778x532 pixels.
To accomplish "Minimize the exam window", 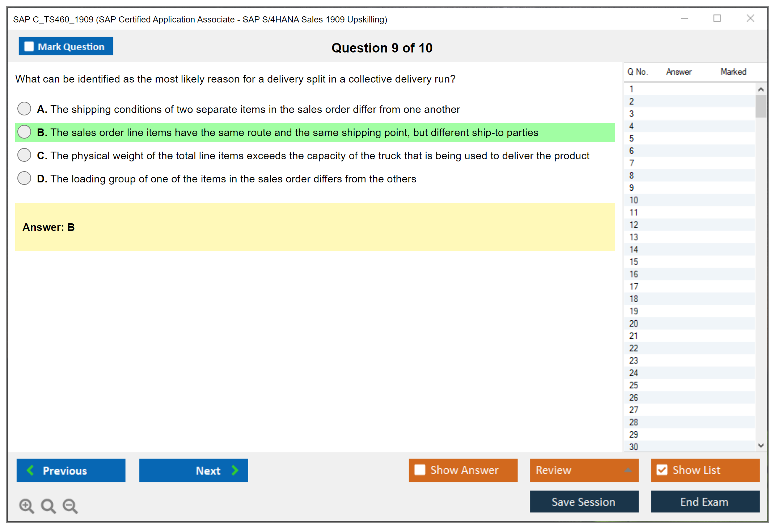I will [684, 18].
